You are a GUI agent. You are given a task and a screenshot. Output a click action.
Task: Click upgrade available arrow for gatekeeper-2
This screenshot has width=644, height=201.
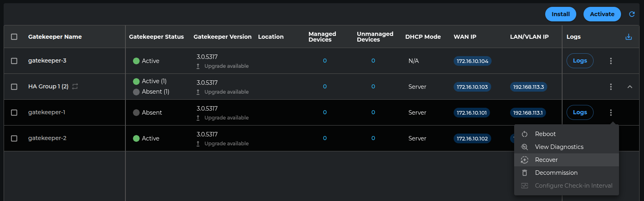[198, 144]
